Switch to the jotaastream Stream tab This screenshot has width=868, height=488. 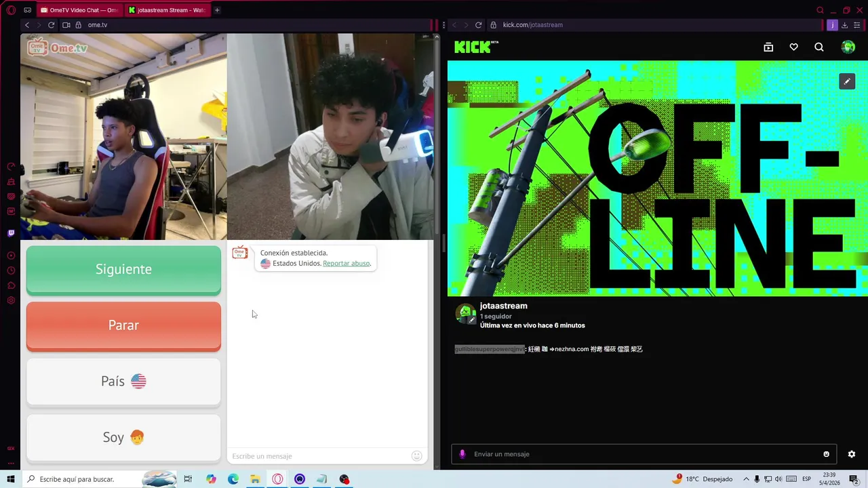pos(167,10)
